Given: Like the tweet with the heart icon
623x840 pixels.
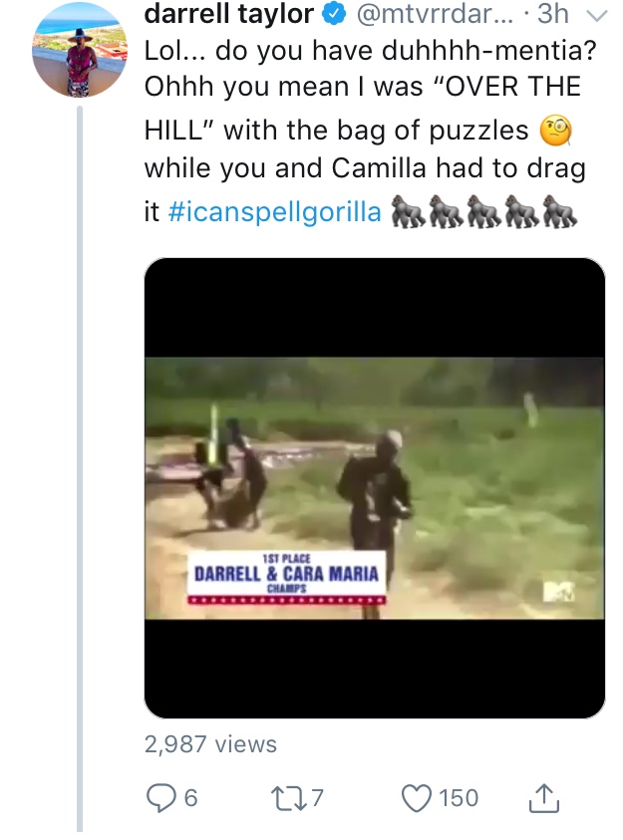Looking at the screenshot, I should pos(417,798).
